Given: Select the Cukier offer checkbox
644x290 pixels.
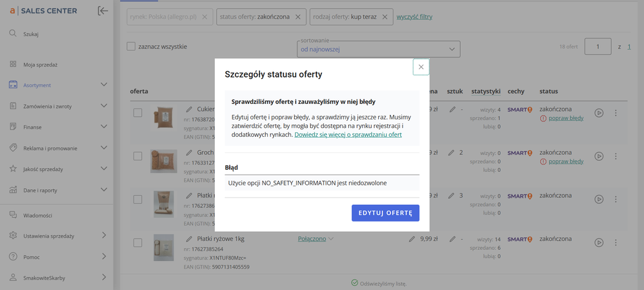Looking at the screenshot, I should (137, 113).
